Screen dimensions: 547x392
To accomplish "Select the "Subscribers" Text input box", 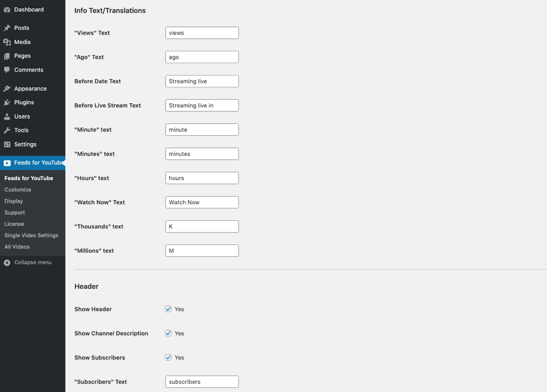I will [x=202, y=382].
